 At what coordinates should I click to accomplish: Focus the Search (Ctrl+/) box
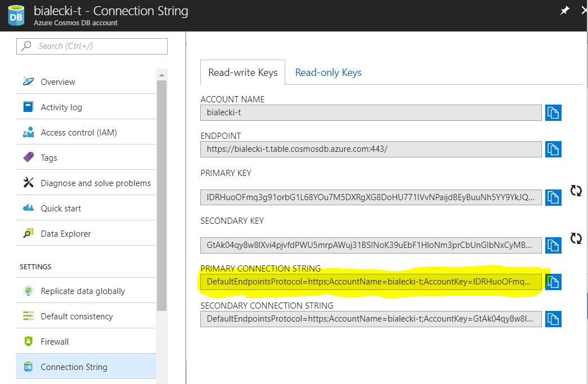coord(92,46)
